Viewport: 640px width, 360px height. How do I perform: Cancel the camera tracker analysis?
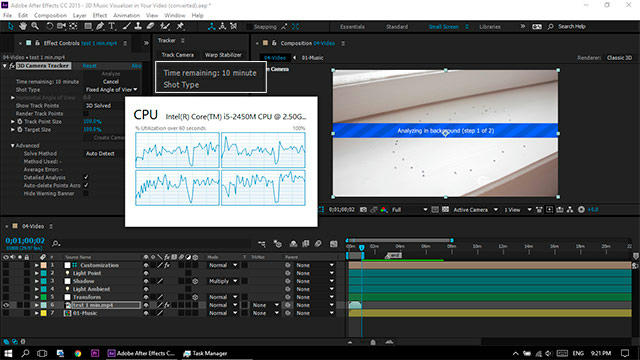(x=111, y=82)
